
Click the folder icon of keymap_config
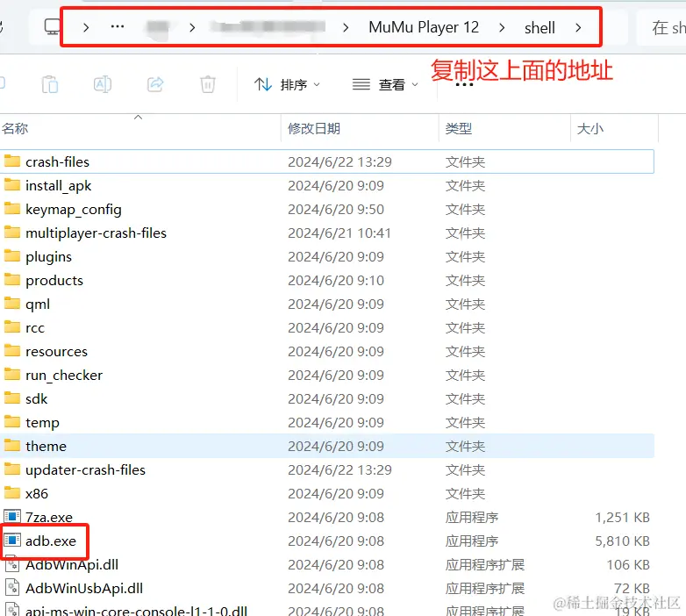[12, 208]
